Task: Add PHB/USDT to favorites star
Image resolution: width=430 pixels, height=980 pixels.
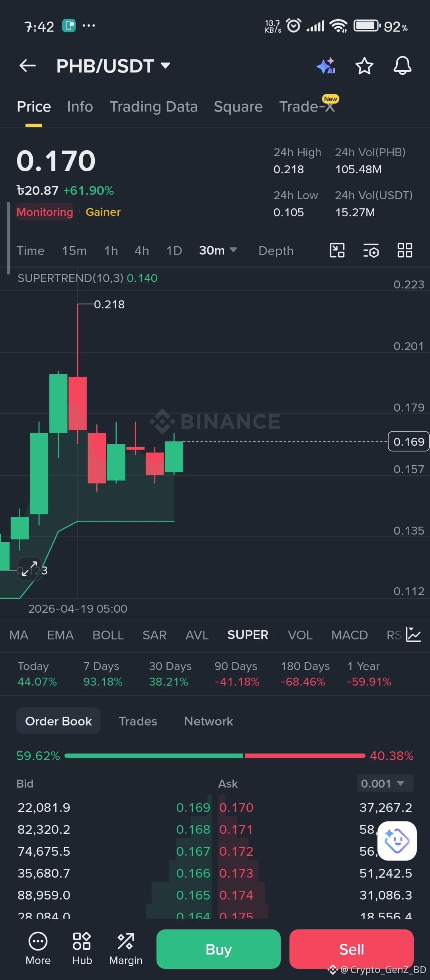Action: [x=364, y=66]
